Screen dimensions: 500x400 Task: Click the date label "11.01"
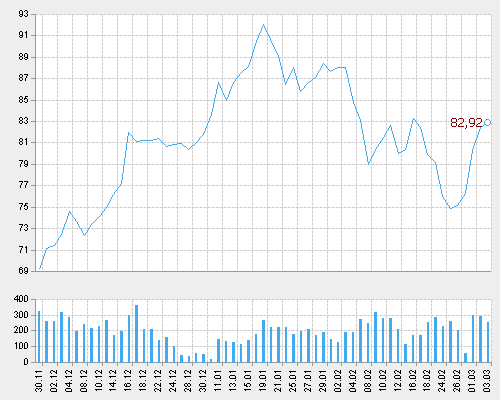pyautogui.click(x=218, y=380)
